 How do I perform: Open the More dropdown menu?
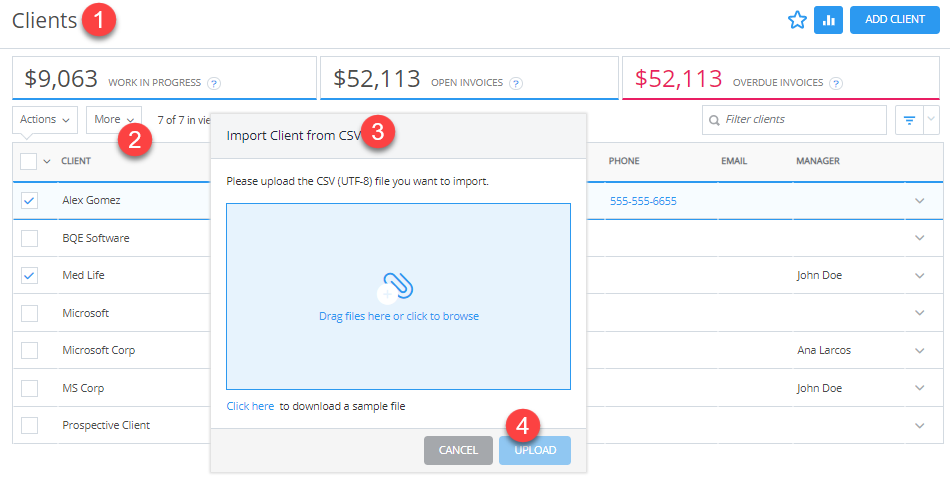click(x=114, y=119)
